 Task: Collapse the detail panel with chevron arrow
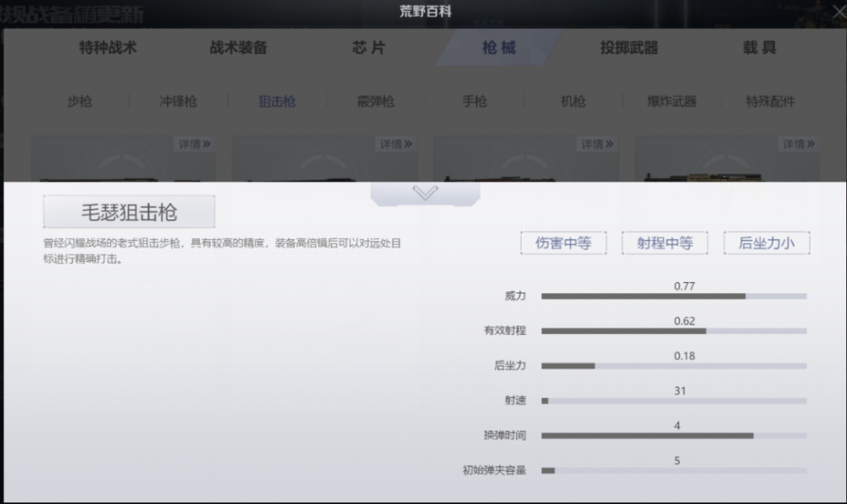[x=425, y=193]
